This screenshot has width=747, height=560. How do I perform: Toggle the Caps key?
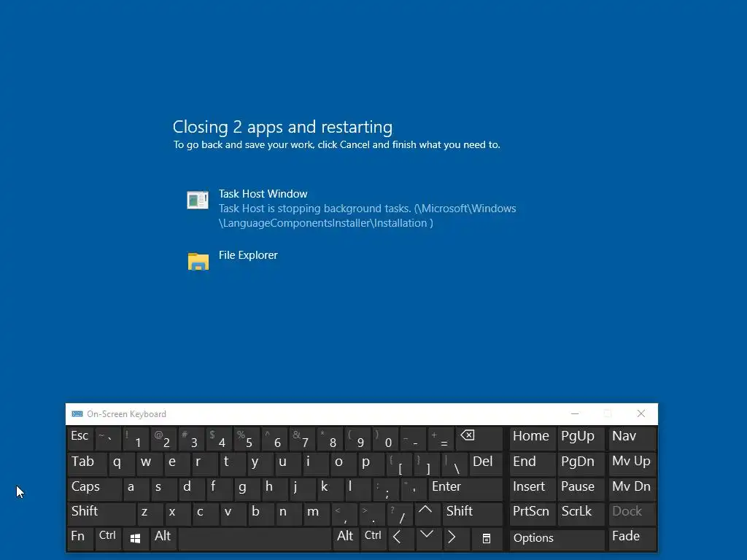point(94,489)
